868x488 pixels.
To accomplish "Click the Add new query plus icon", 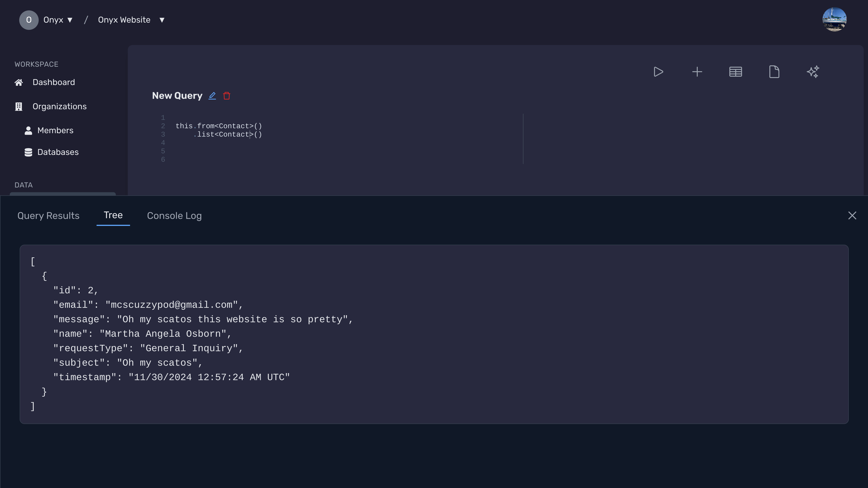I will click(x=697, y=71).
